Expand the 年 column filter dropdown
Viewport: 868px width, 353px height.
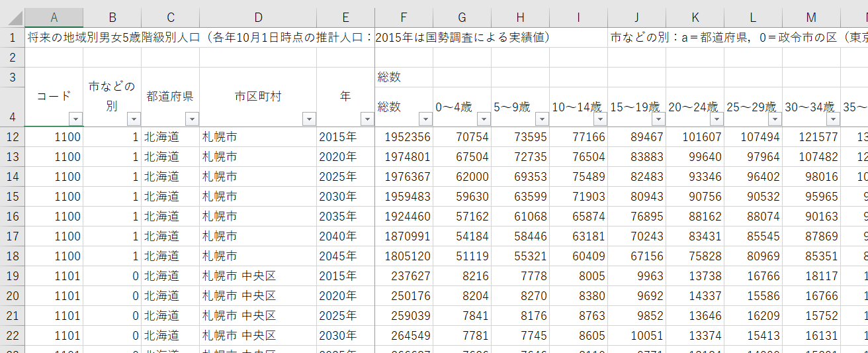(367, 119)
